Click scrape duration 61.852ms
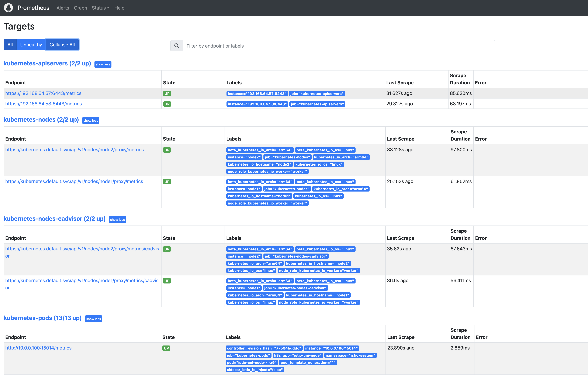 461,181
